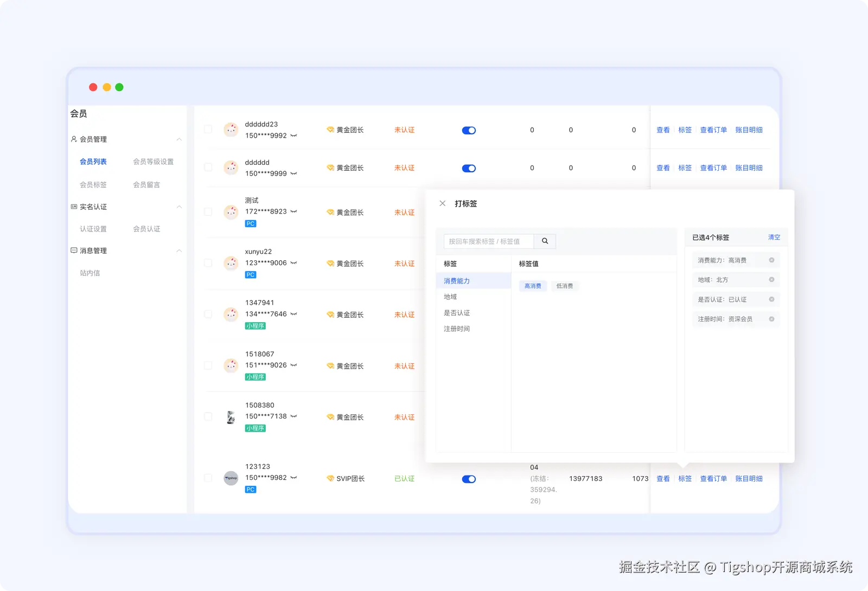Toggle the status switch for member 123123
The height and width of the screenshot is (591, 868).
(469, 479)
